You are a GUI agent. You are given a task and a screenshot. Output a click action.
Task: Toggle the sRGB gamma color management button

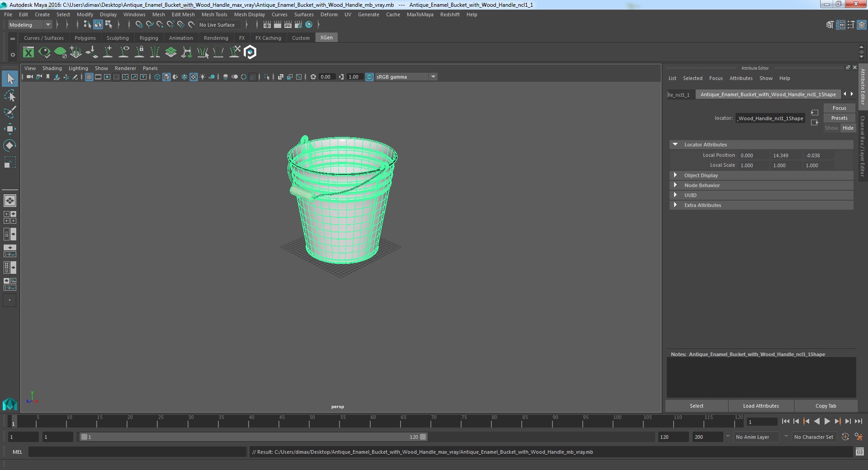(369, 77)
